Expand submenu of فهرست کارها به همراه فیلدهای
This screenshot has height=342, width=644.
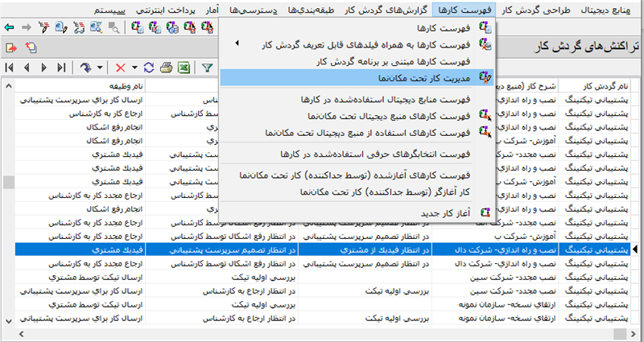pyautogui.click(x=237, y=43)
